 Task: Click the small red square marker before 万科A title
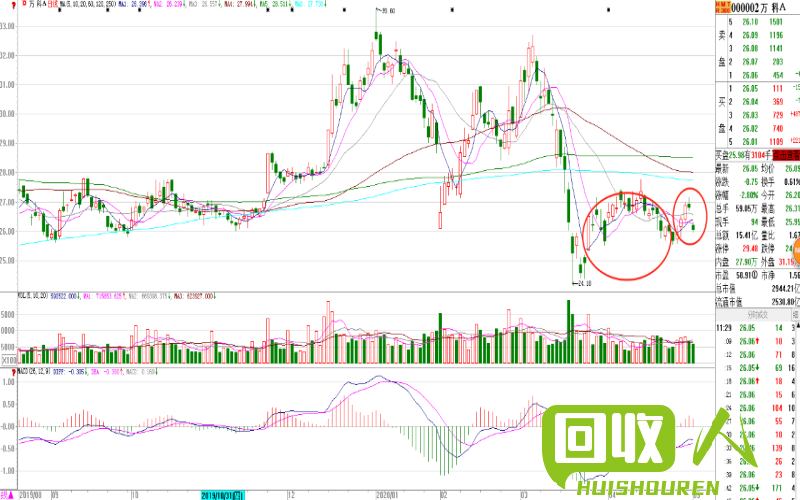(x=24, y=4)
